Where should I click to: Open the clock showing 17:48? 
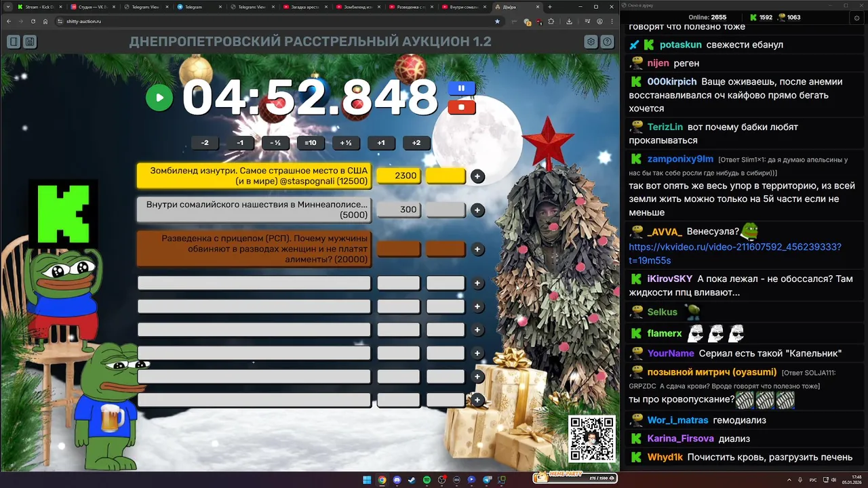tap(851, 480)
